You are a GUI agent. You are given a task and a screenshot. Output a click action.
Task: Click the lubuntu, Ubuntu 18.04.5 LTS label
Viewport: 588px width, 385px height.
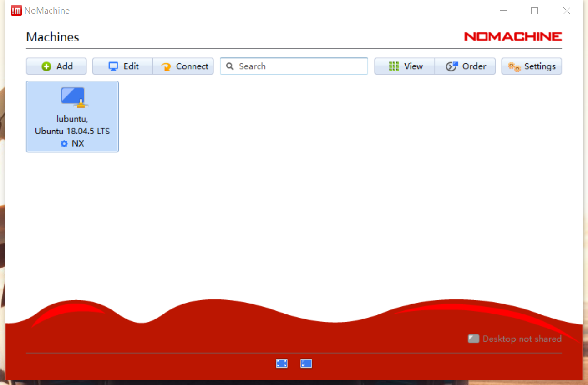[72, 125]
